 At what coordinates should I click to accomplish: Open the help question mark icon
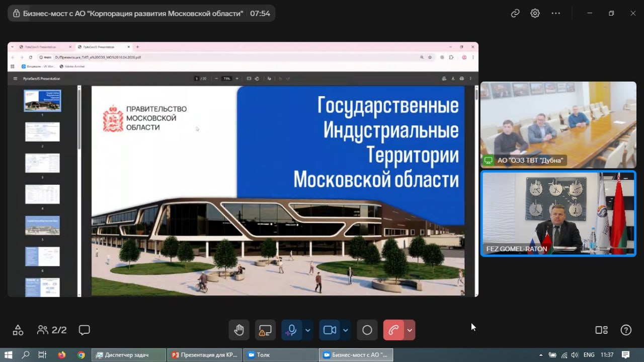[x=626, y=330]
